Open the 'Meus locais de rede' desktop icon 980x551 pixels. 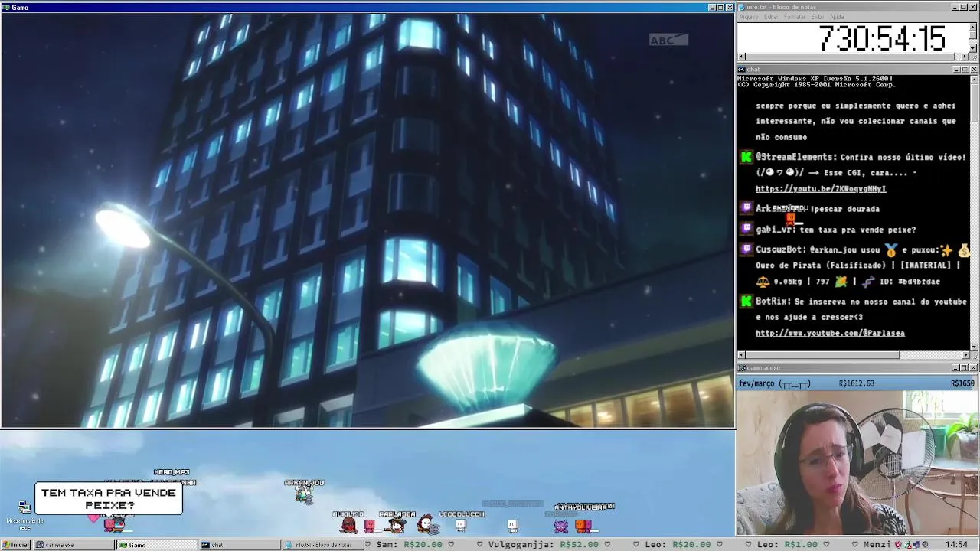pyautogui.click(x=24, y=514)
